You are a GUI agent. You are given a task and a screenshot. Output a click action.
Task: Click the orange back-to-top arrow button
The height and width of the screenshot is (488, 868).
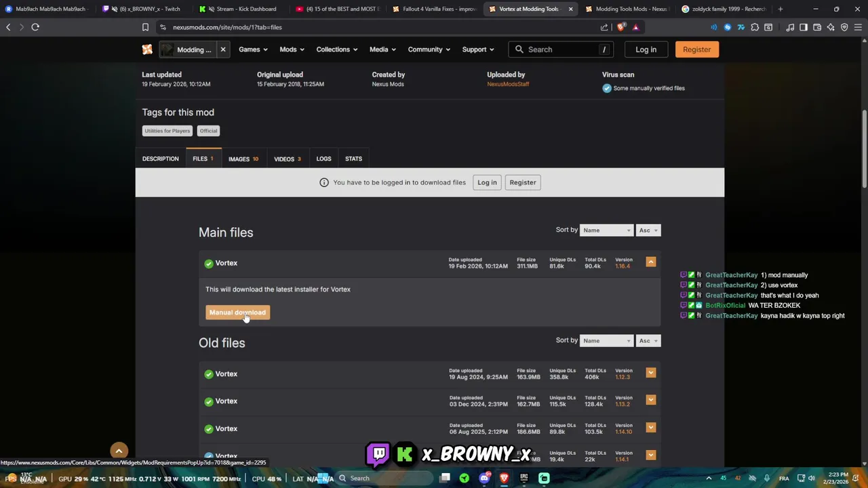point(119,451)
